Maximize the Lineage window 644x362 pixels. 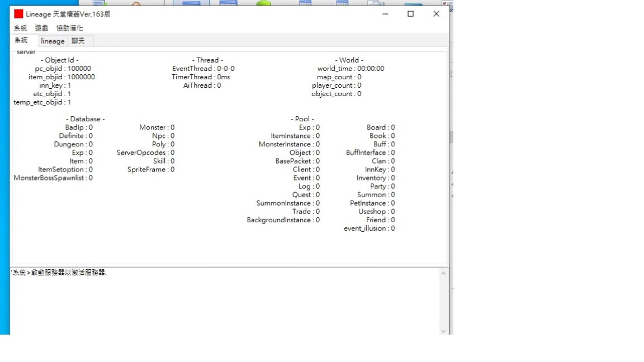pyautogui.click(x=410, y=14)
